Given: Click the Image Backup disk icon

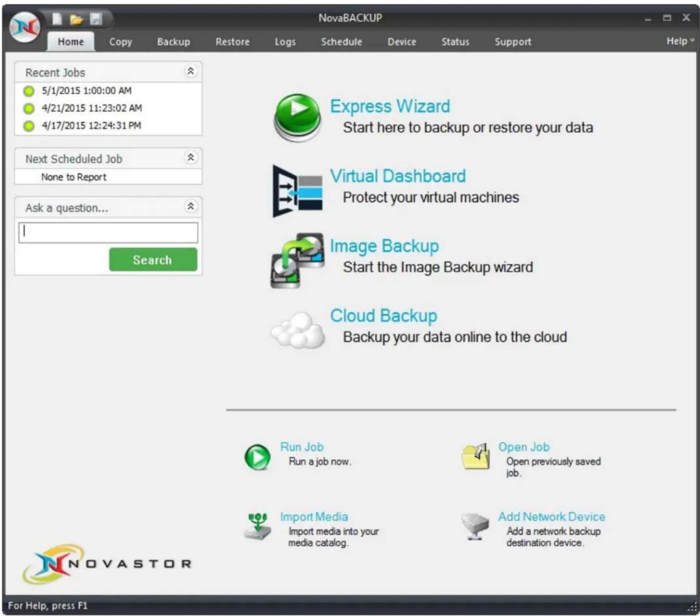Looking at the screenshot, I should [x=297, y=260].
